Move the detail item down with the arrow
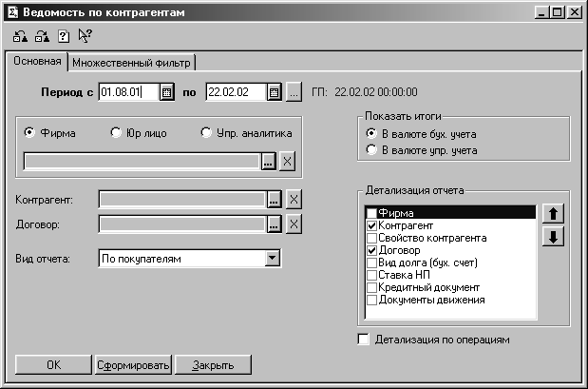Viewport: 588px width, 389px height. [549, 236]
